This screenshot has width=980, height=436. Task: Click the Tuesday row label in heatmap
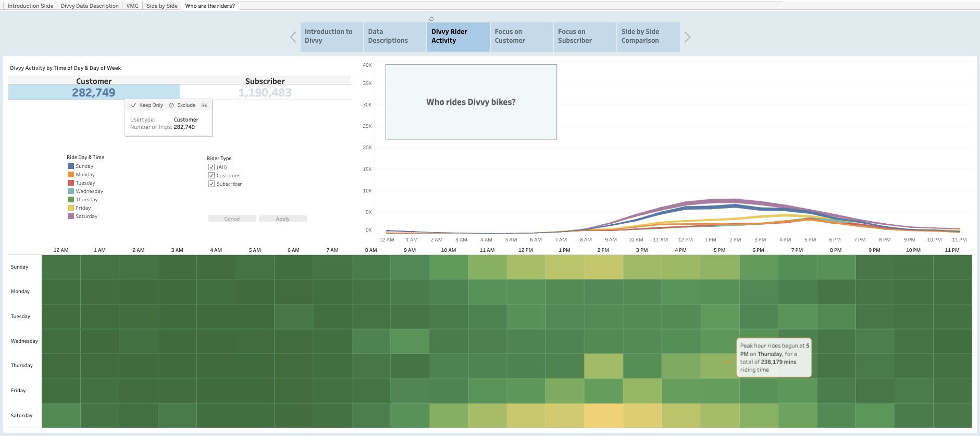click(20, 317)
